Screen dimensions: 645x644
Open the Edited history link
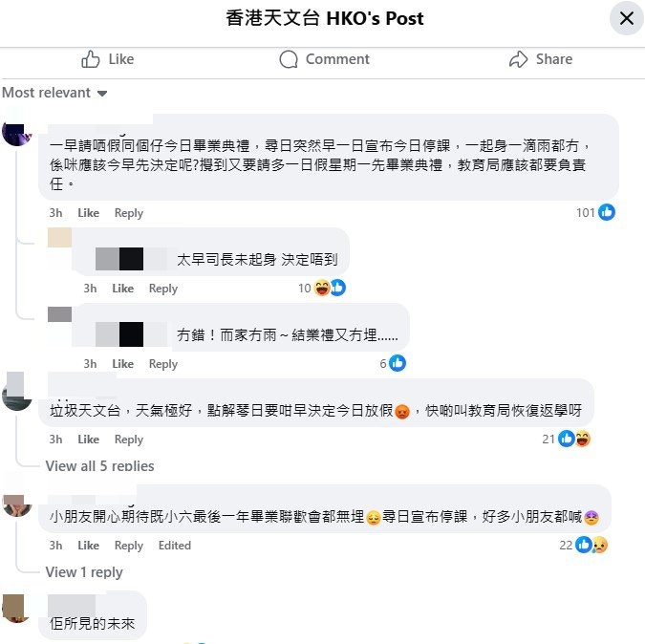coord(175,546)
